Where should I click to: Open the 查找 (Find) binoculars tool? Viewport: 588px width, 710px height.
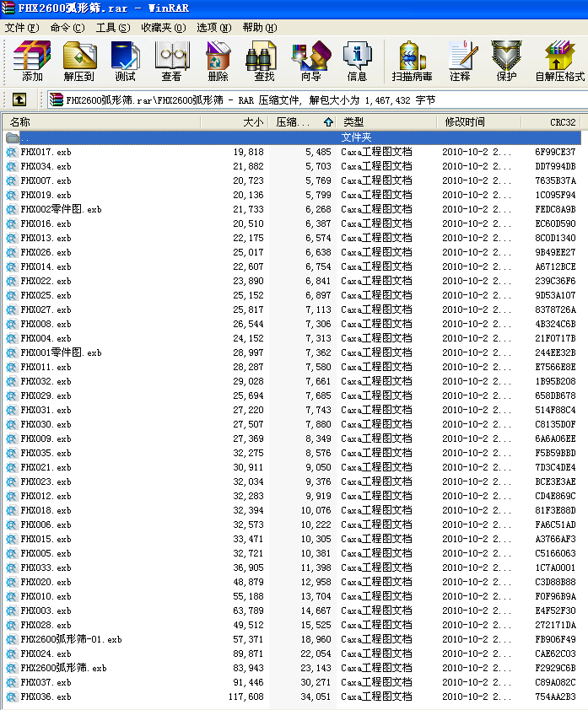pyautogui.click(x=264, y=61)
